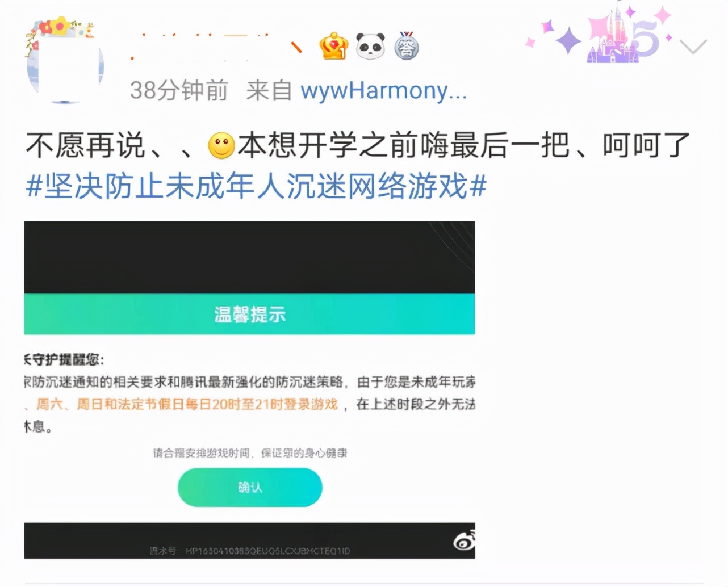Open the poster's profile avatar
This screenshot has width=728, height=587.
tap(65, 64)
